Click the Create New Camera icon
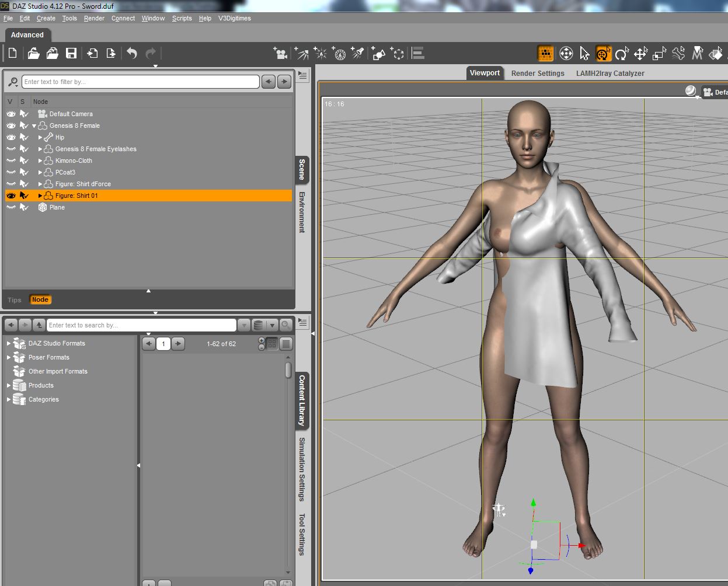This screenshot has width=728, height=586. tap(281, 54)
